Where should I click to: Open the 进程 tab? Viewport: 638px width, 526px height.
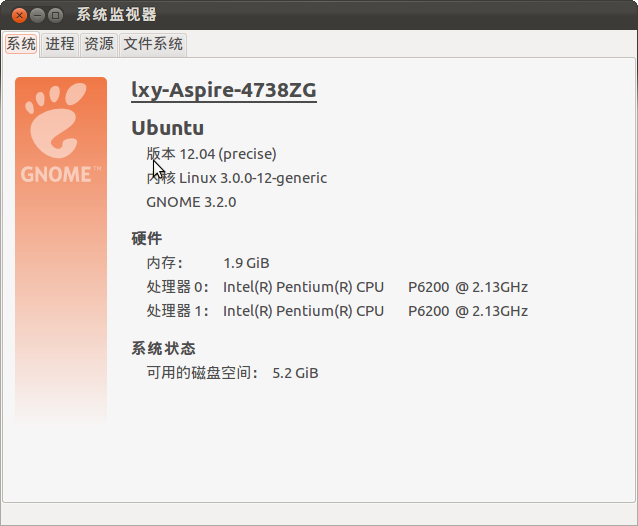coord(60,44)
